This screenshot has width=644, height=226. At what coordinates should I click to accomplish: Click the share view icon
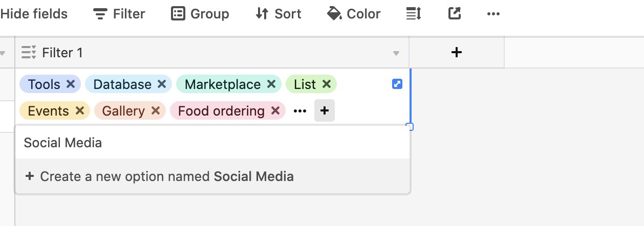[x=455, y=14]
